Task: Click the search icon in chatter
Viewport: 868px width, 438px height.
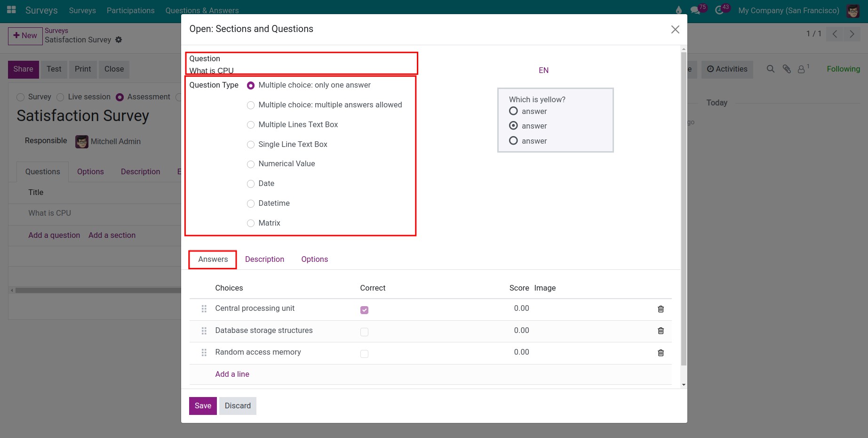Action: coord(771,69)
